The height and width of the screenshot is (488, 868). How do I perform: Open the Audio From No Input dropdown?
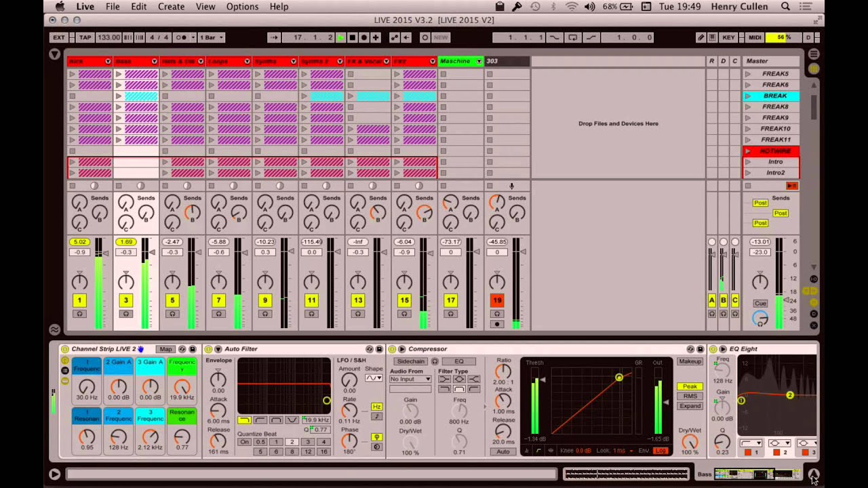410,380
